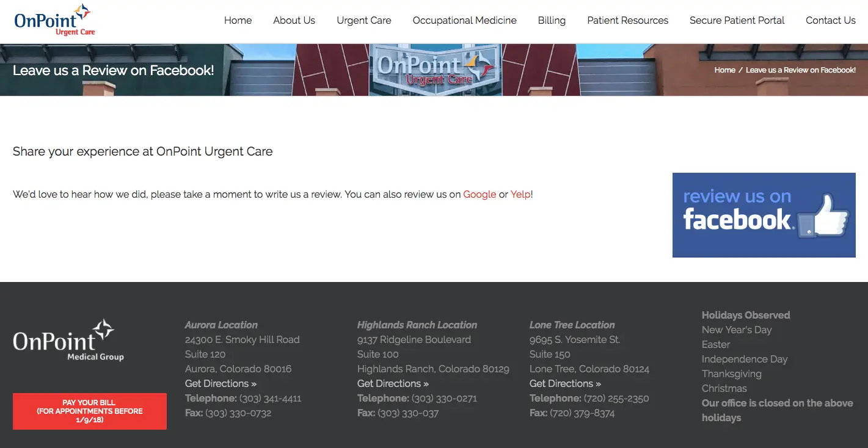Open the Urgent Care menu item
This screenshot has height=448, width=868.
point(364,20)
